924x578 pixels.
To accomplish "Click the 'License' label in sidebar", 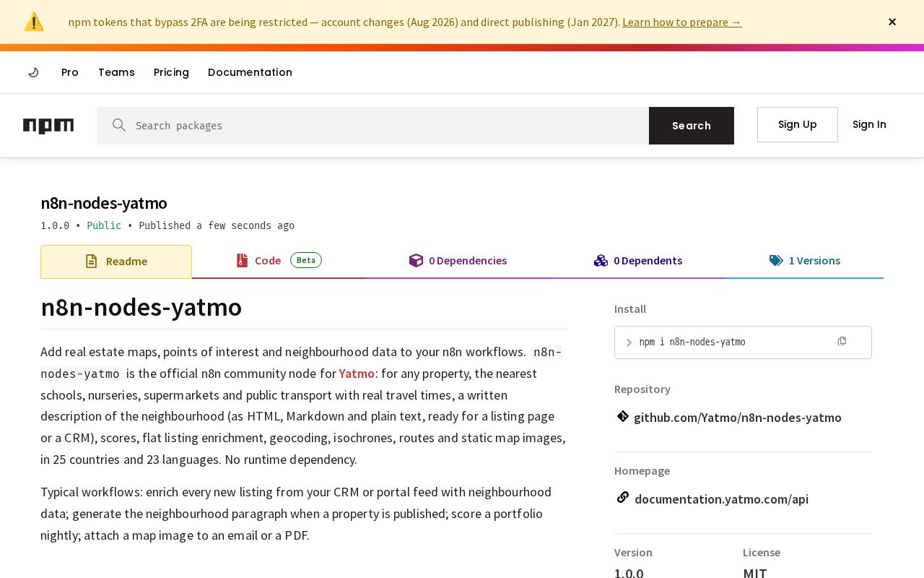I will coord(762,552).
